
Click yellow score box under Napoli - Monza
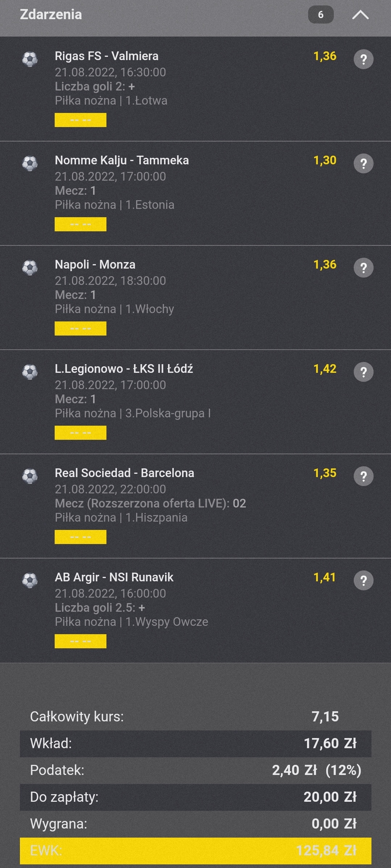(80, 329)
